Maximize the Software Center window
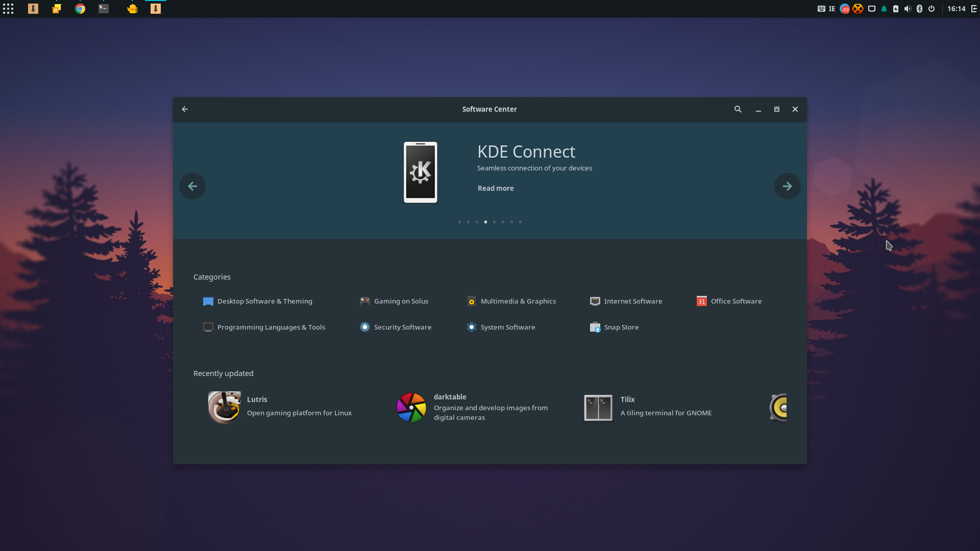The width and height of the screenshot is (980, 551). point(777,109)
